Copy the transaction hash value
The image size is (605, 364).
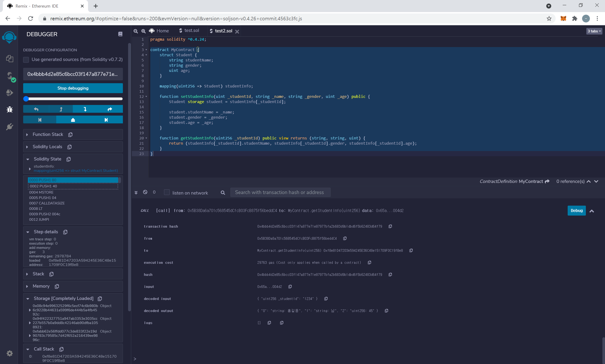coord(390,226)
